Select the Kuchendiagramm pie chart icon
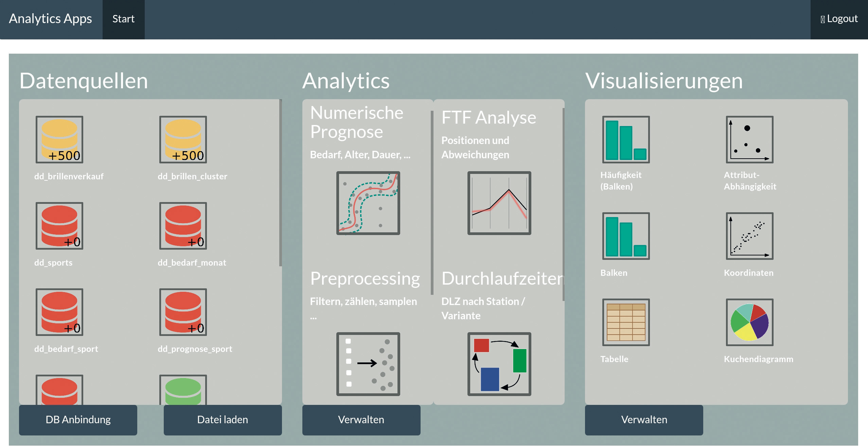The image size is (868, 447). (749, 322)
